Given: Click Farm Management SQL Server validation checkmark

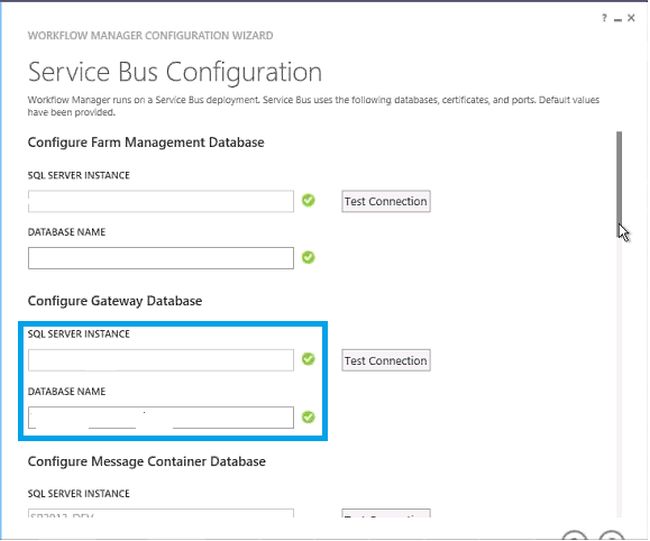Looking at the screenshot, I should [309, 201].
